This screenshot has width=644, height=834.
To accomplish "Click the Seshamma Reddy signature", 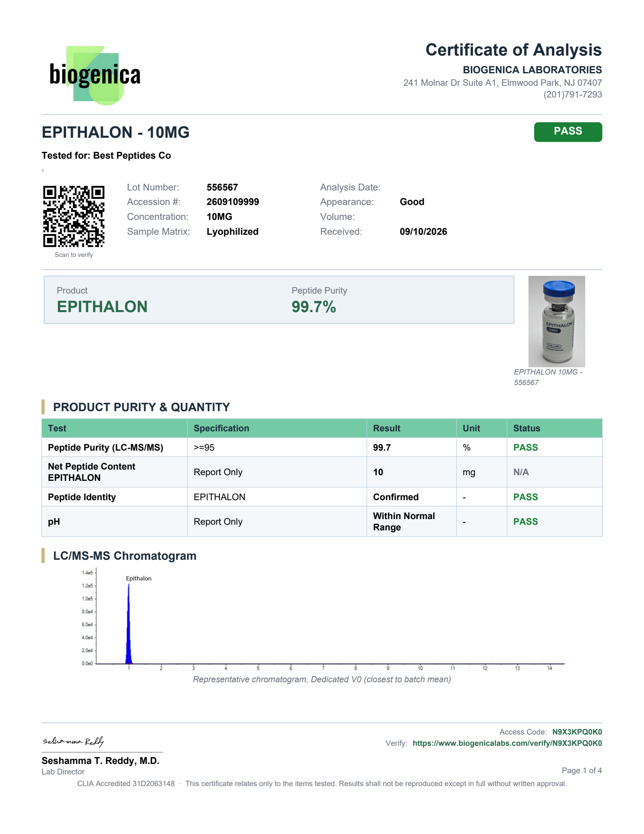I will click(74, 741).
